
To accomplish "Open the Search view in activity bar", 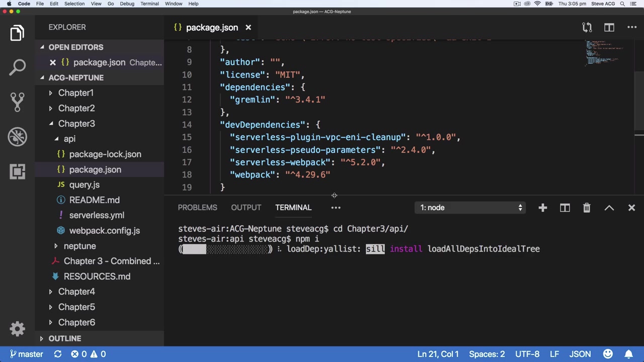I will coord(17,67).
